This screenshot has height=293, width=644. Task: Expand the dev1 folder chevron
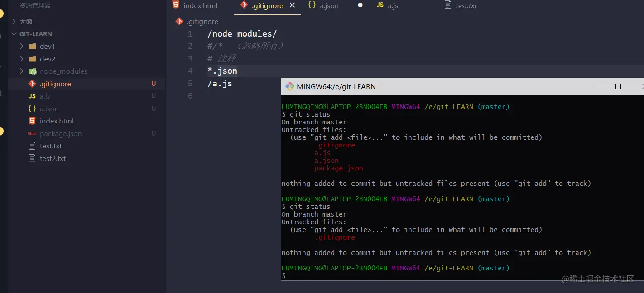click(21, 46)
